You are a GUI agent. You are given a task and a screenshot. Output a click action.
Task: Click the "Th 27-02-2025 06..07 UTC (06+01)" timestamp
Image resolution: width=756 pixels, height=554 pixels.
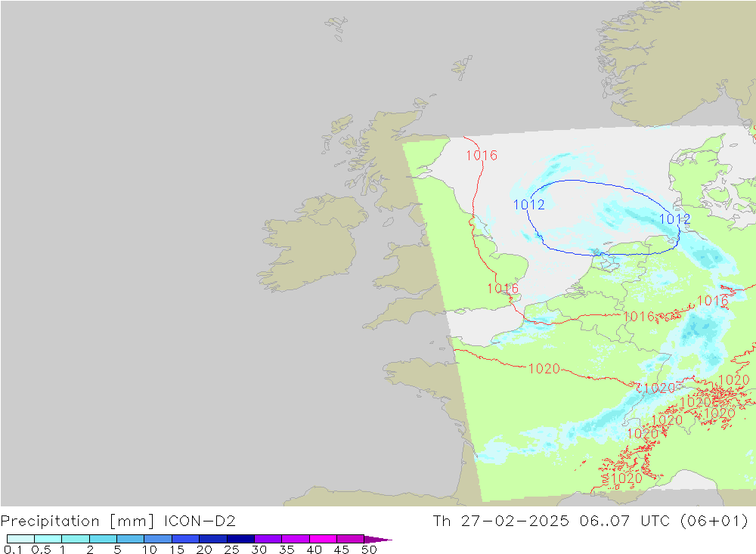(590, 522)
